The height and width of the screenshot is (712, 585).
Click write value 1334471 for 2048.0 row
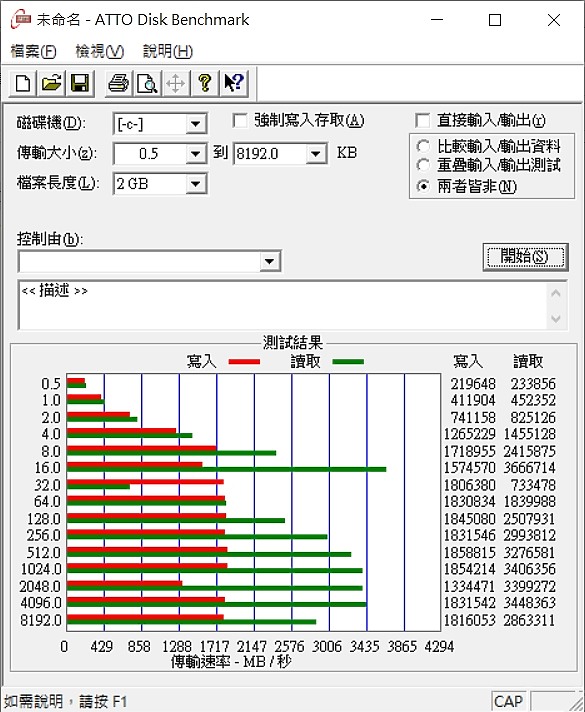point(469,586)
